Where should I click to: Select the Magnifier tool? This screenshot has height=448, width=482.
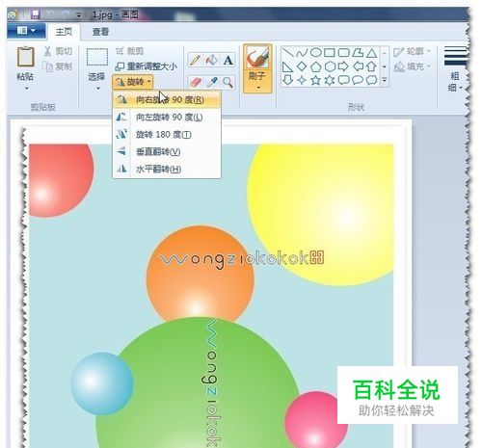point(228,83)
